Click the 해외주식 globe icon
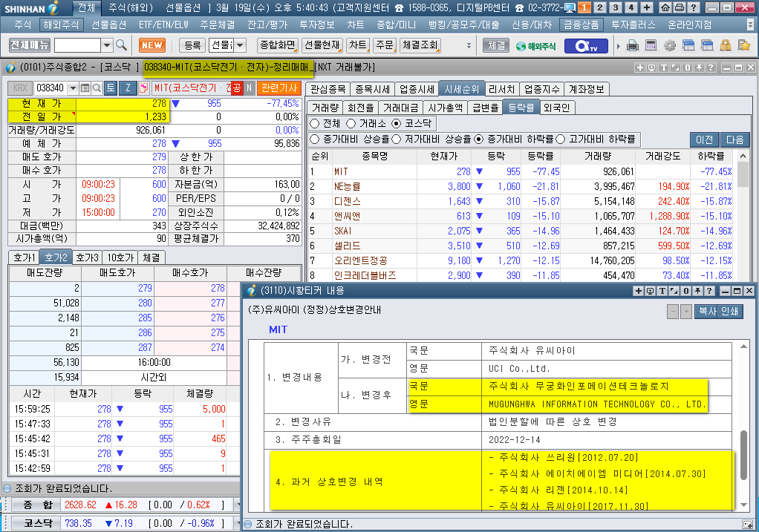This screenshot has height=532, width=759. click(x=536, y=46)
